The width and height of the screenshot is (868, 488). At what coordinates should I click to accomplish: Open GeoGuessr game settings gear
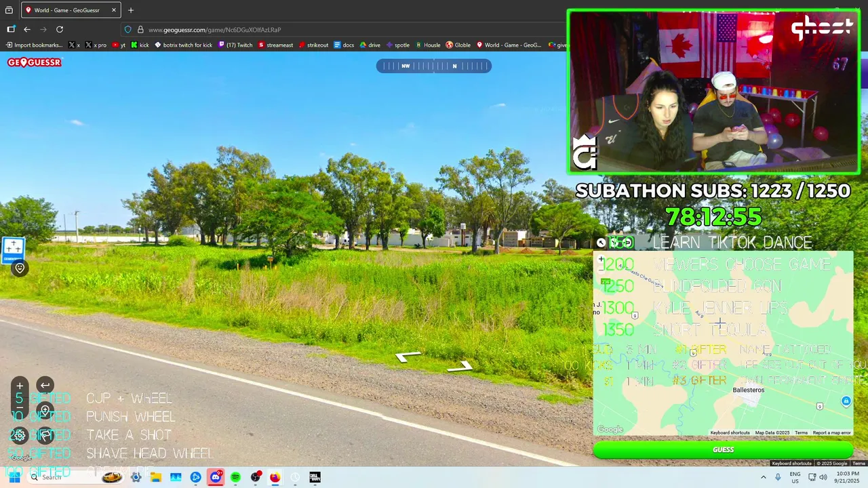coord(20,436)
